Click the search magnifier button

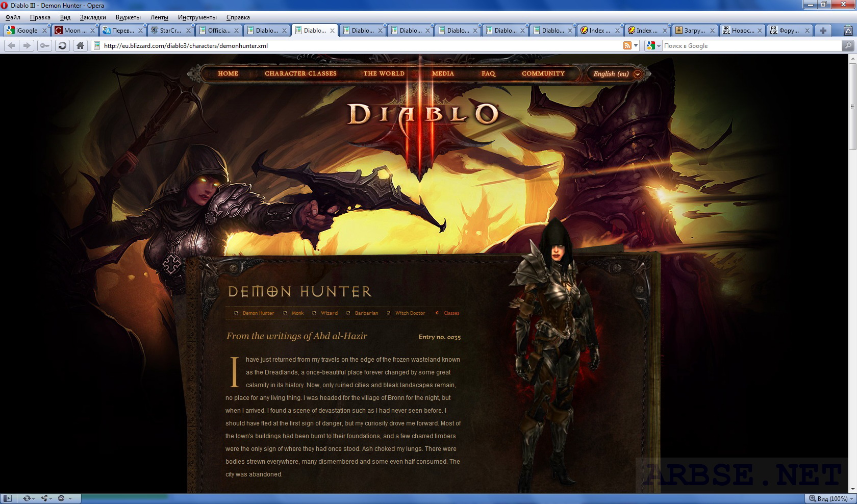tap(848, 45)
